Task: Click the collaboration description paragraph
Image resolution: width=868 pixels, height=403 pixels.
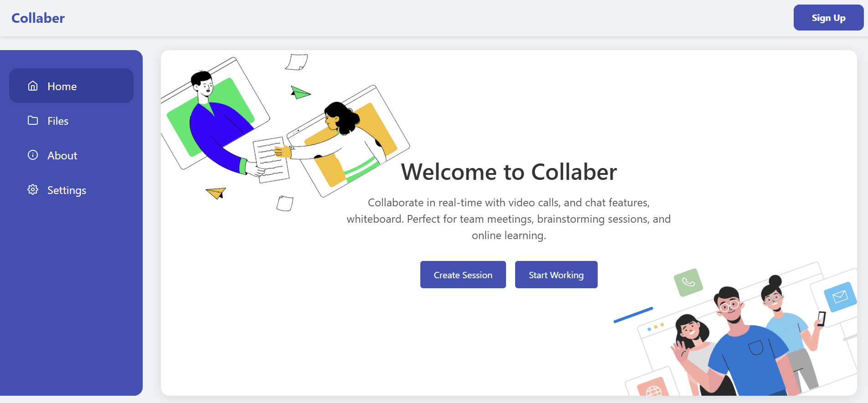Action: (x=509, y=219)
